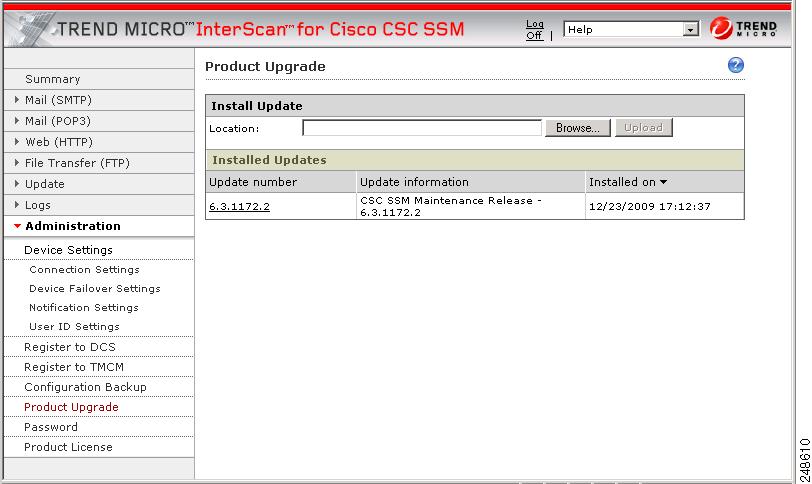This screenshot has height=484, width=812.
Task: Open the Product License page
Action: coord(68,447)
